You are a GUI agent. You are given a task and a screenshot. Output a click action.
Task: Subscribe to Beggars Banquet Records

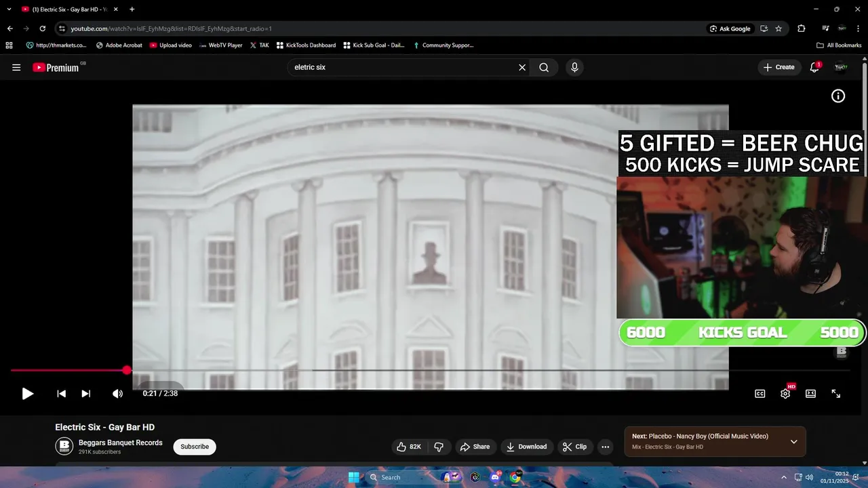pos(195,447)
